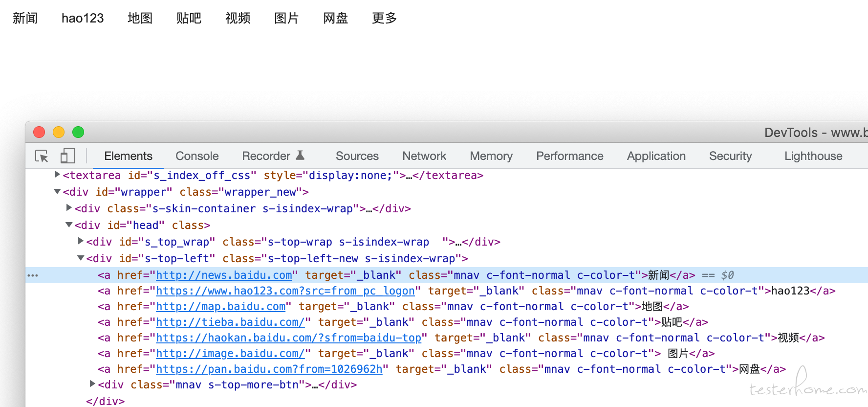Open the Application tab
Screen dimensions: 868x407
pos(656,156)
